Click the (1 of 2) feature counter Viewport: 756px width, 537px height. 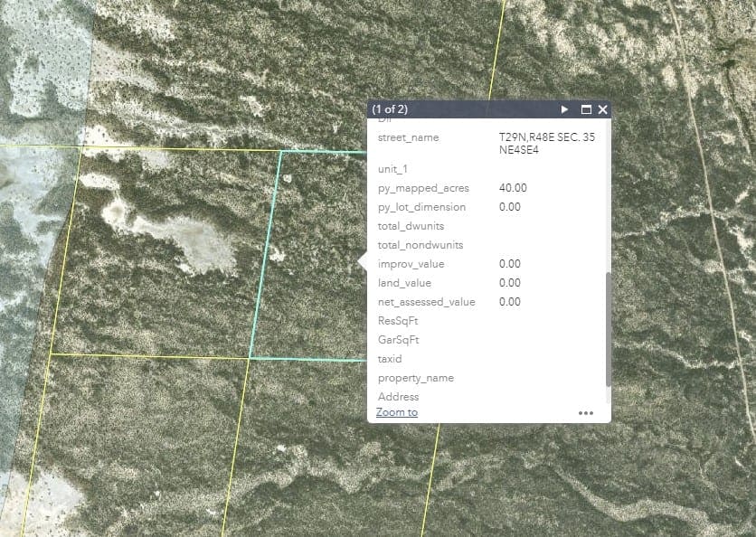pos(391,109)
